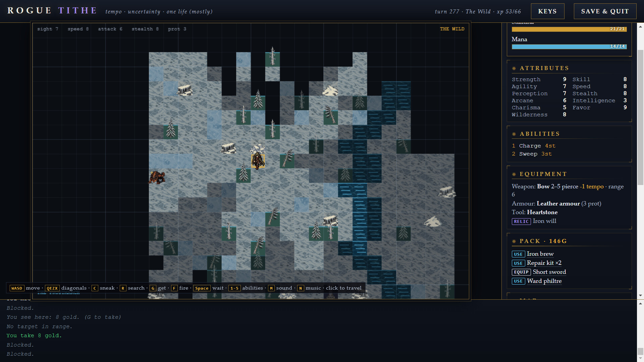Use the Iron brew from pack
Viewport: 644px width, 362px height.
click(x=518, y=254)
